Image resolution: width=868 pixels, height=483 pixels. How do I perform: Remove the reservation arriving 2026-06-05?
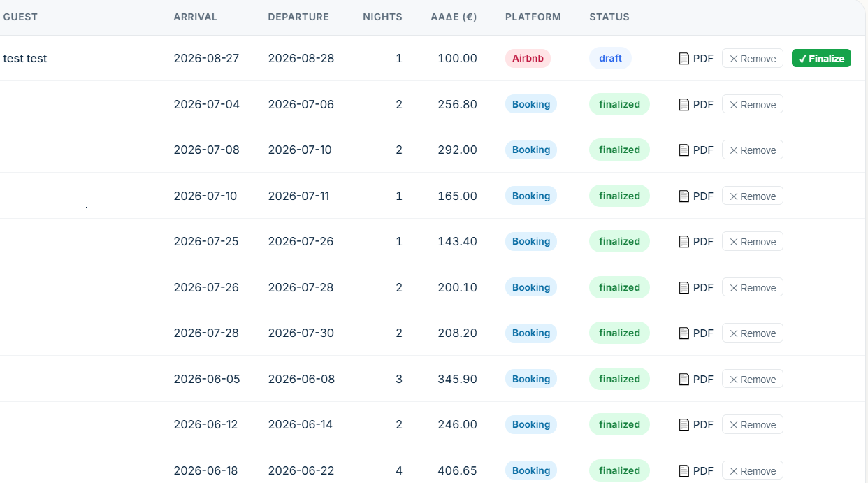(753, 380)
